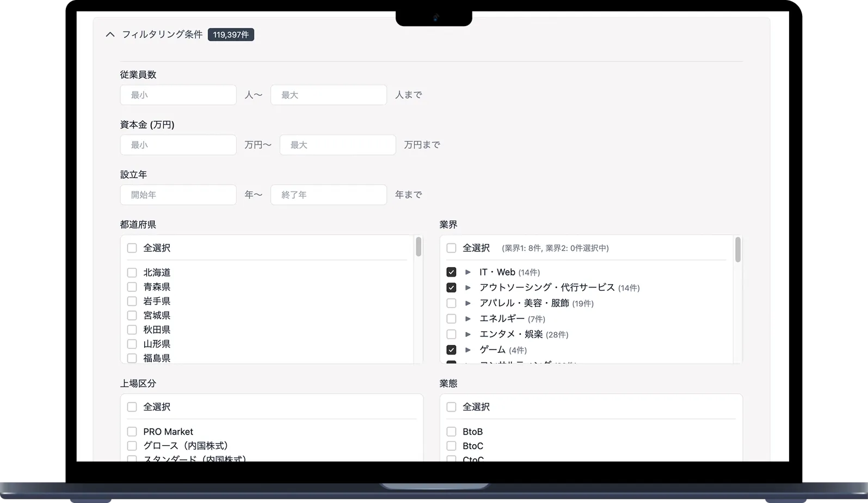
Task: Click the 設立年 開始年 input field
Action: [x=178, y=195]
